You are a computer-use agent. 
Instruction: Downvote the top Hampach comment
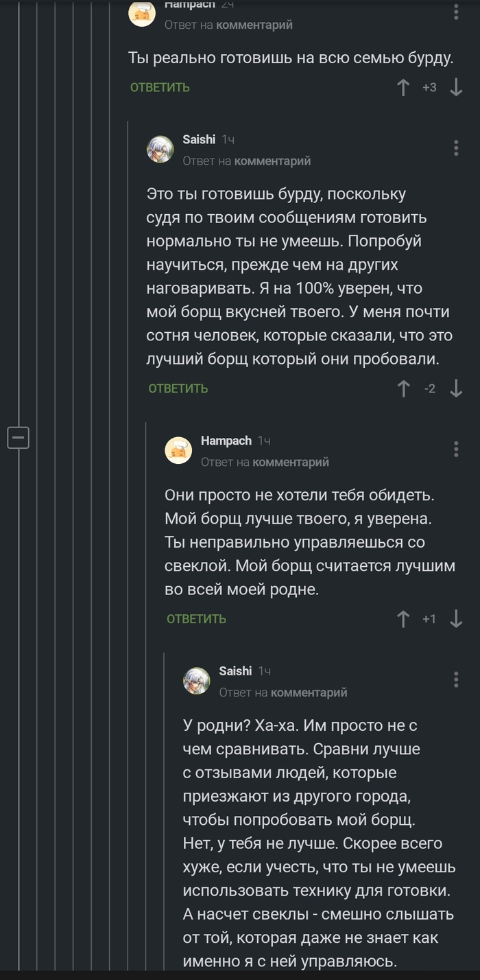pos(457,87)
